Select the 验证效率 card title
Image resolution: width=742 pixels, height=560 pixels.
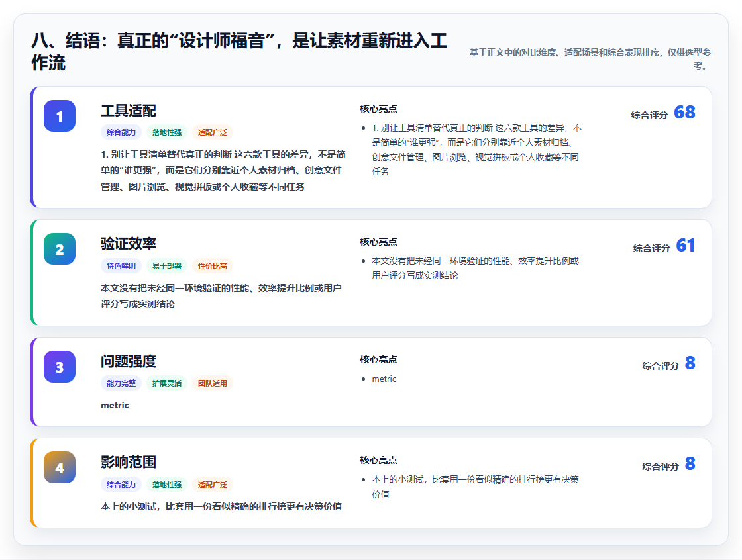(129, 244)
